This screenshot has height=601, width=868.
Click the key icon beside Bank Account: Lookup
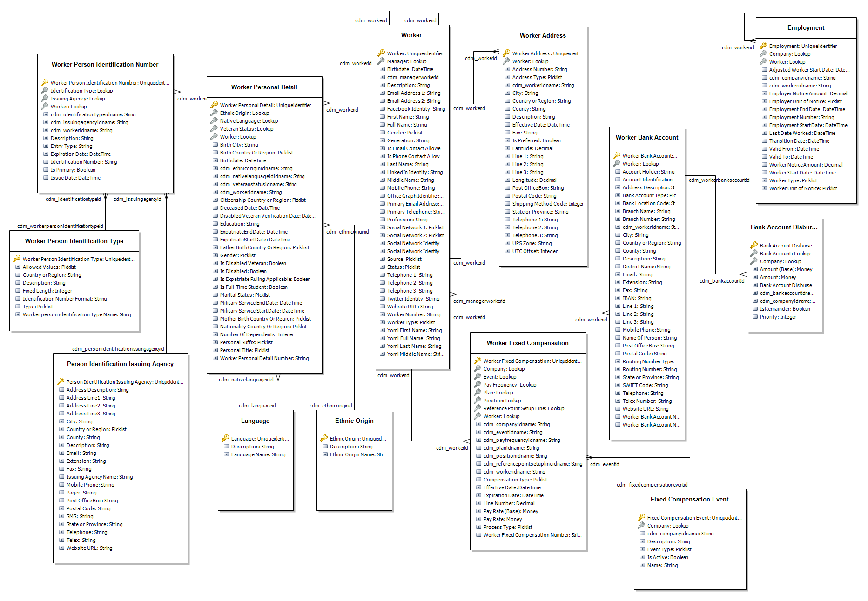tap(754, 253)
